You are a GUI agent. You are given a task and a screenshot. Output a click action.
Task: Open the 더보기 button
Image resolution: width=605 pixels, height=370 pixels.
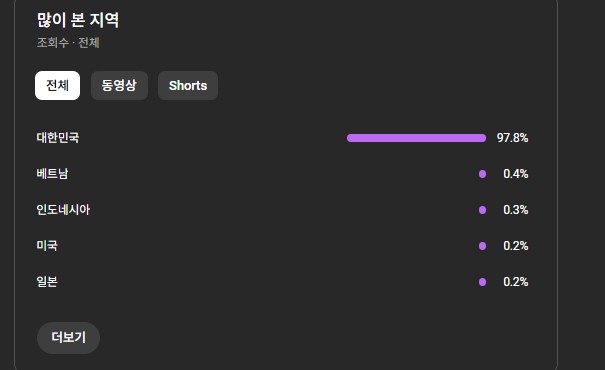(x=68, y=338)
